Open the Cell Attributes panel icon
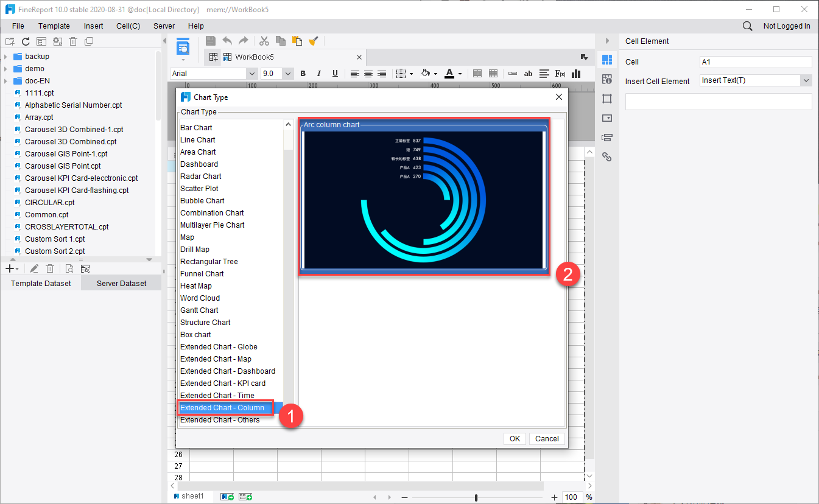The height and width of the screenshot is (504, 819). [606, 79]
